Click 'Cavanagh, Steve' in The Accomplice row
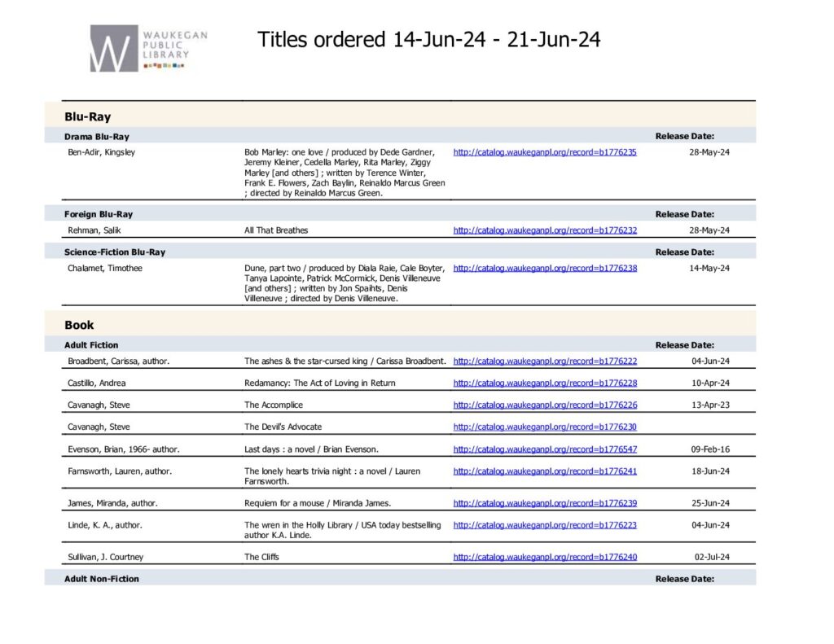The image size is (834, 644). click(x=99, y=405)
